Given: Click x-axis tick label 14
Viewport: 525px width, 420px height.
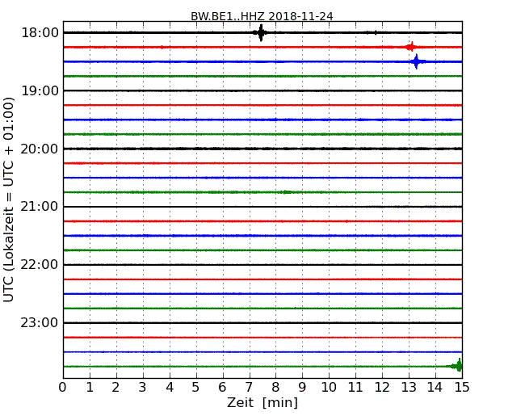Looking at the screenshot, I should (435, 387).
